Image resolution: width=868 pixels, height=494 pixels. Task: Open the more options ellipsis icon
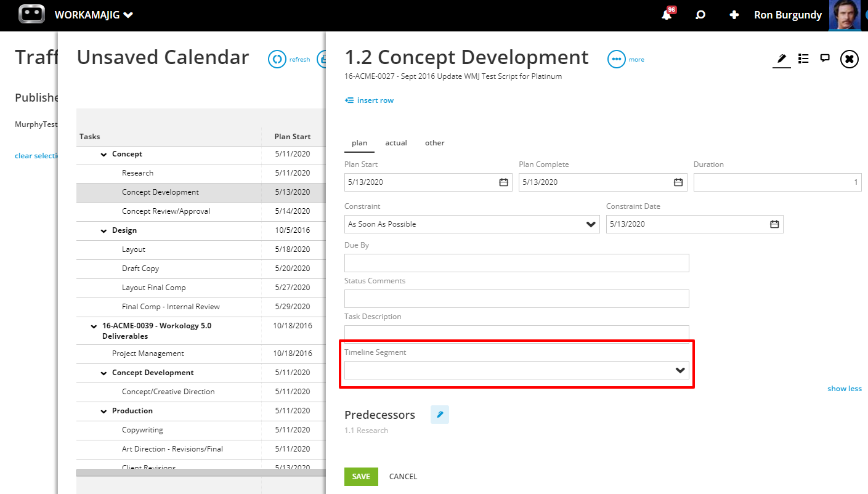tap(617, 59)
